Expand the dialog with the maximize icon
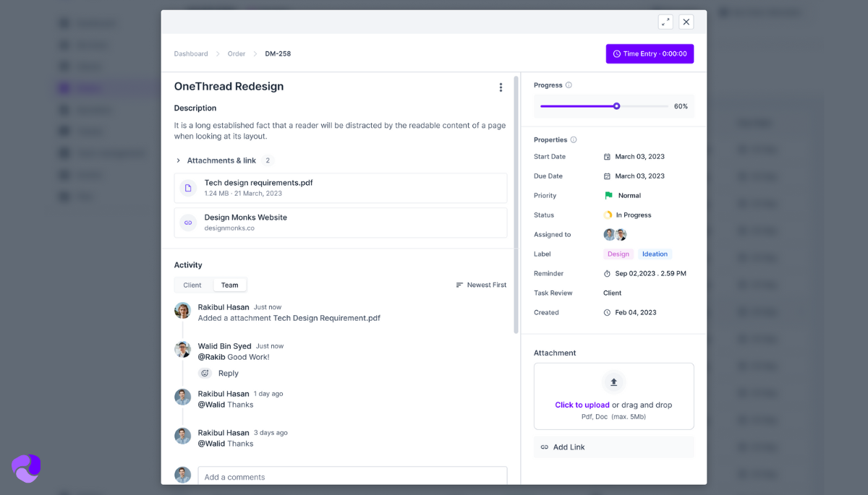The height and width of the screenshot is (495, 868). pyautogui.click(x=665, y=22)
